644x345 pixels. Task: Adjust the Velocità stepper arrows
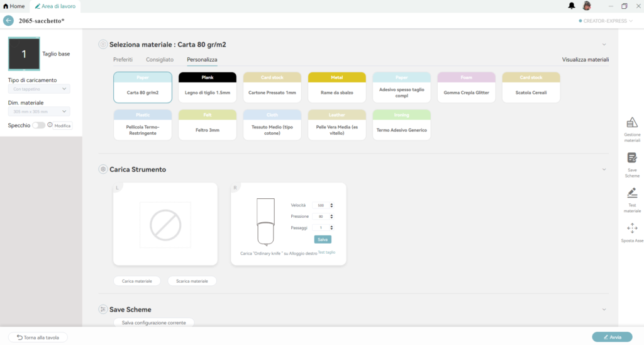click(331, 205)
